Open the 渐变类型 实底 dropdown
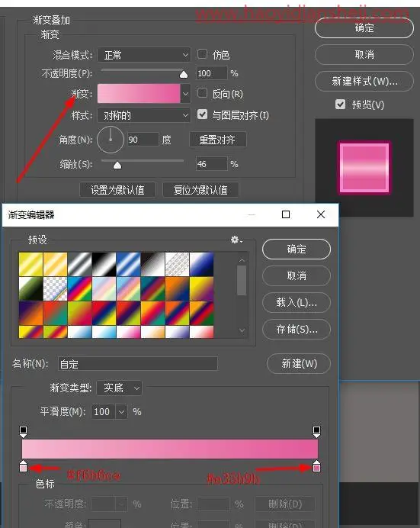 (x=120, y=388)
